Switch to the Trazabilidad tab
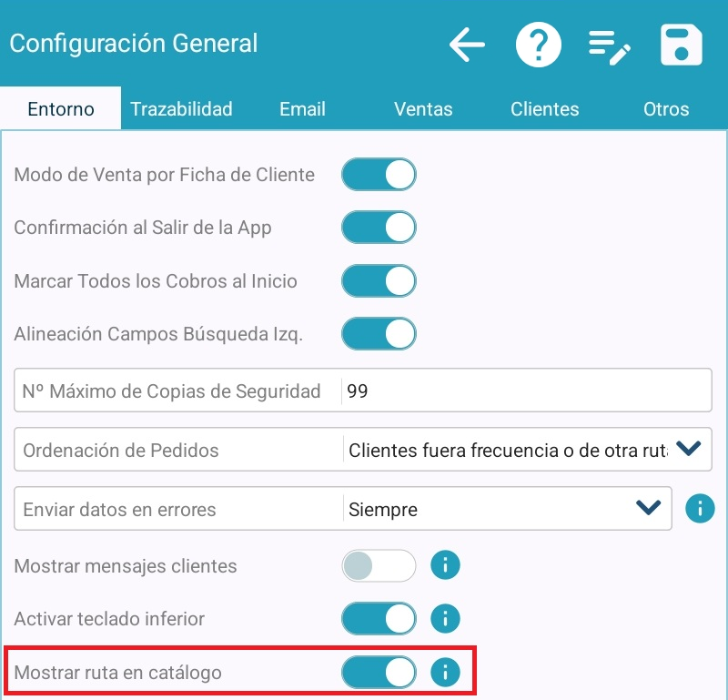728x700 pixels. click(x=181, y=109)
